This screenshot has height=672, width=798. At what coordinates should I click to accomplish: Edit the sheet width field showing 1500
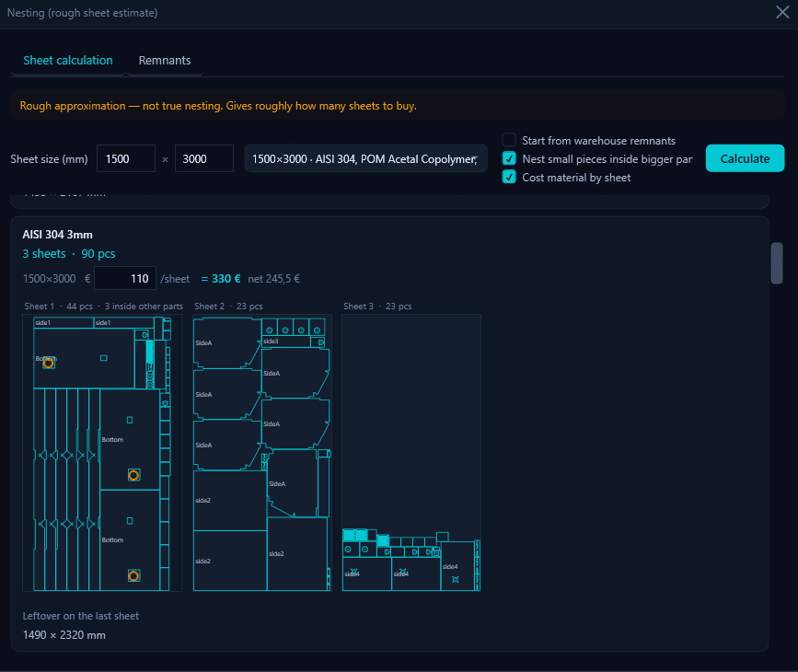pyautogui.click(x=126, y=159)
